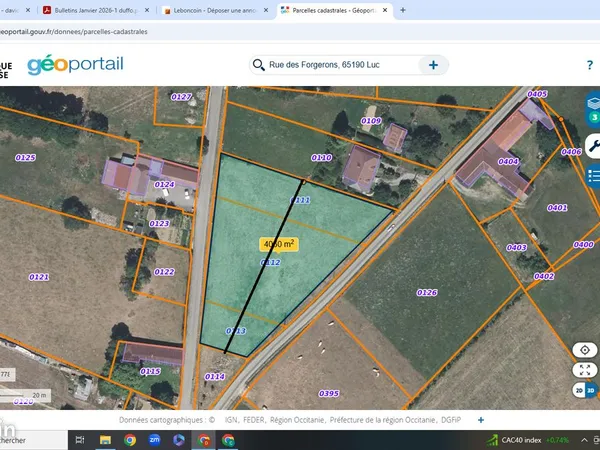Click parcel label 0403
This screenshot has height=450, width=600.
[517, 248]
